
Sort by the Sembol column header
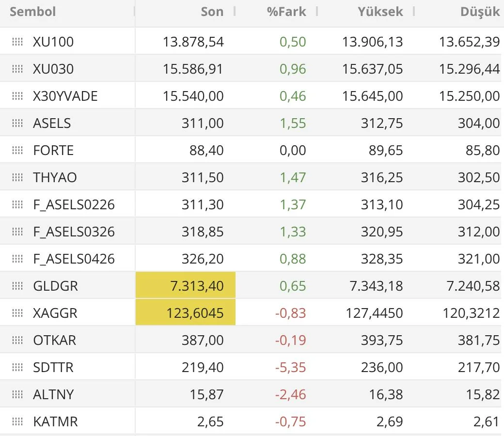(x=33, y=12)
